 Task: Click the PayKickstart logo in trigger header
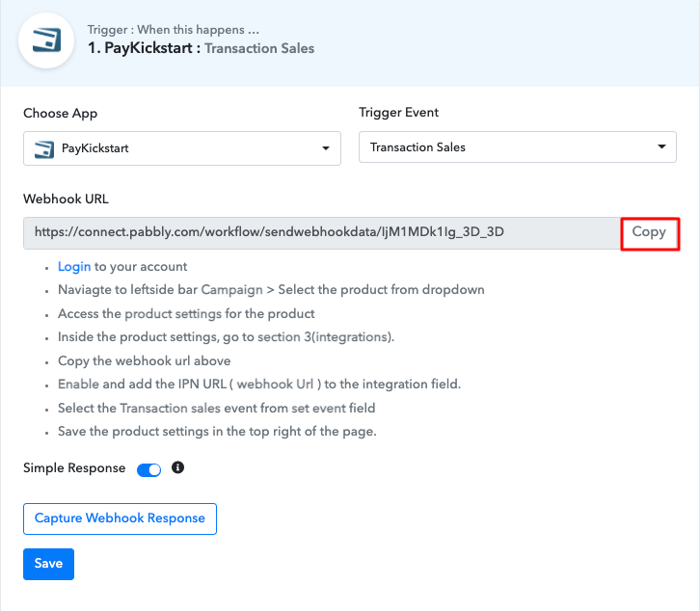(x=46, y=40)
